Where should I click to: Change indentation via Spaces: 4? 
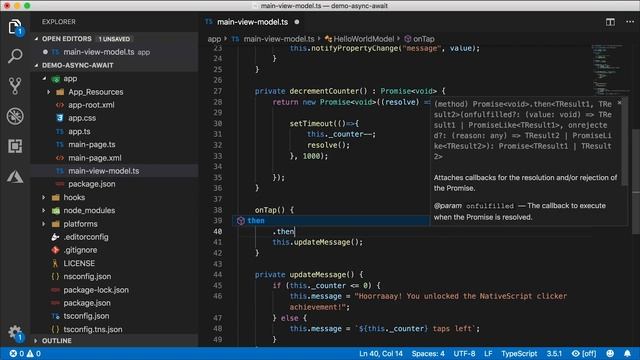click(x=428, y=353)
